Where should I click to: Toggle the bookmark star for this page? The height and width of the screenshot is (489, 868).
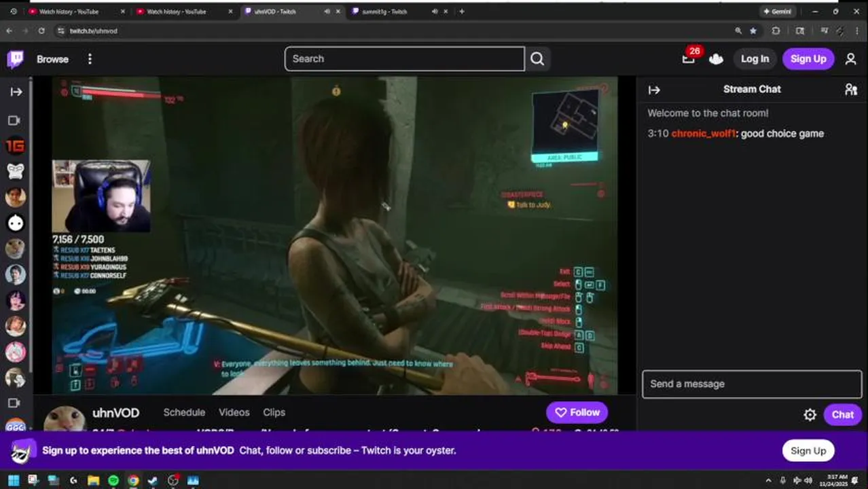tap(753, 31)
